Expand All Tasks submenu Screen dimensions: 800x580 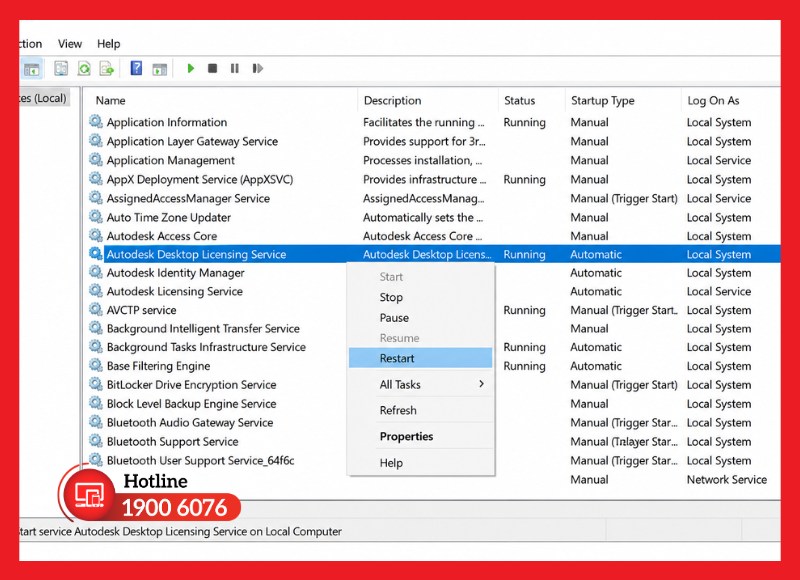pos(421,384)
